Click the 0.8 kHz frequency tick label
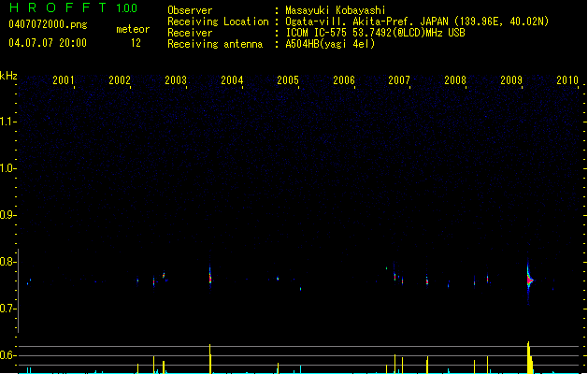This screenshot has height=374, width=588. coord(7,262)
